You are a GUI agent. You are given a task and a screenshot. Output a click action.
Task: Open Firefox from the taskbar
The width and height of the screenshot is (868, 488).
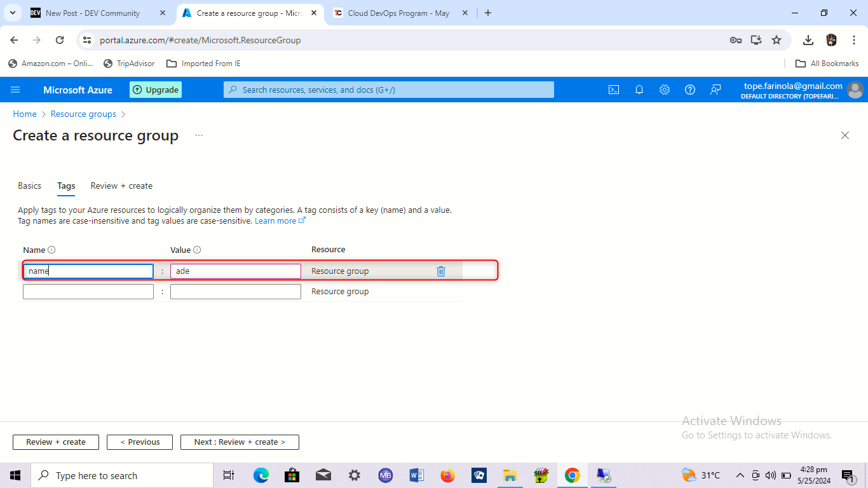pos(448,475)
